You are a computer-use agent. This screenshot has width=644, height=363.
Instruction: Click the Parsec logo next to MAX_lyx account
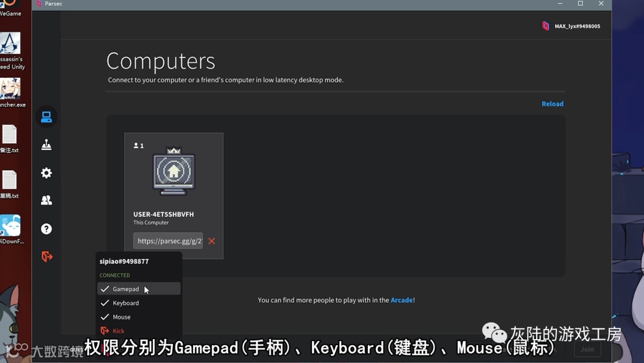click(546, 26)
